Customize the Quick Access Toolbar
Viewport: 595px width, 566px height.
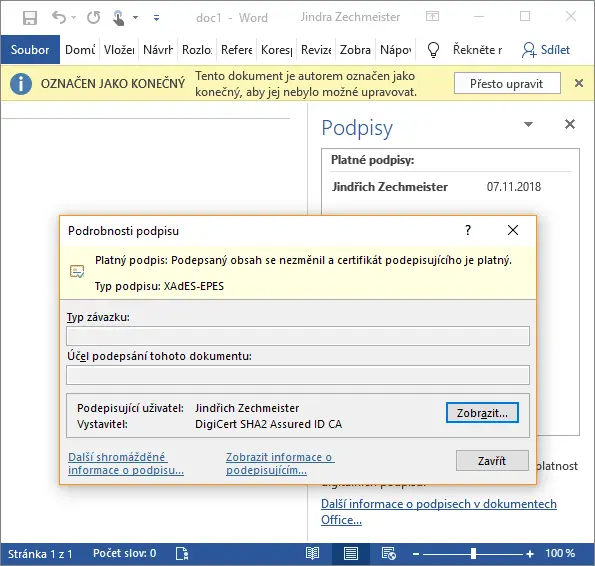tap(156, 17)
